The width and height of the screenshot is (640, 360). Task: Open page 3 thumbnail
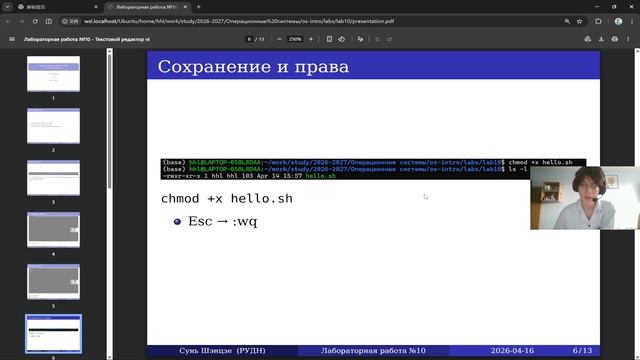pyautogui.click(x=53, y=178)
